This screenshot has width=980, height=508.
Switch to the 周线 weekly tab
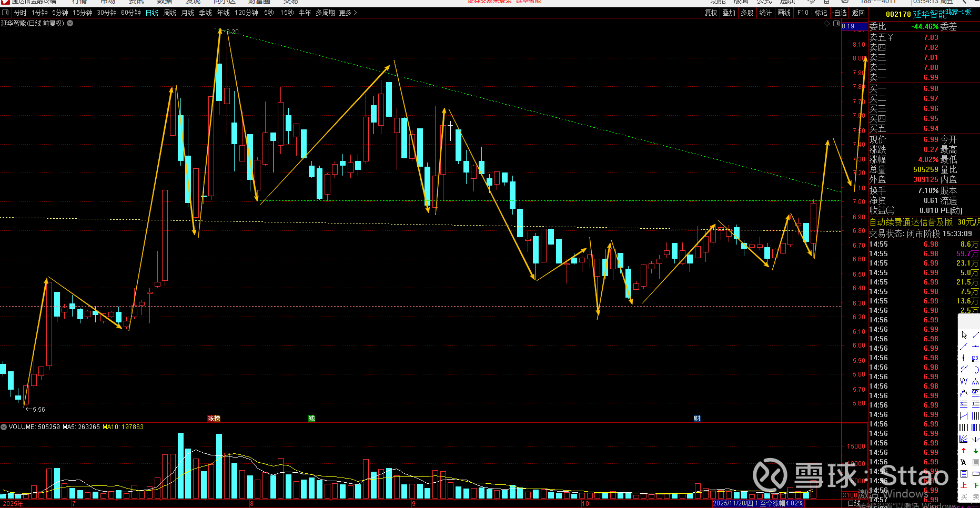pos(170,13)
